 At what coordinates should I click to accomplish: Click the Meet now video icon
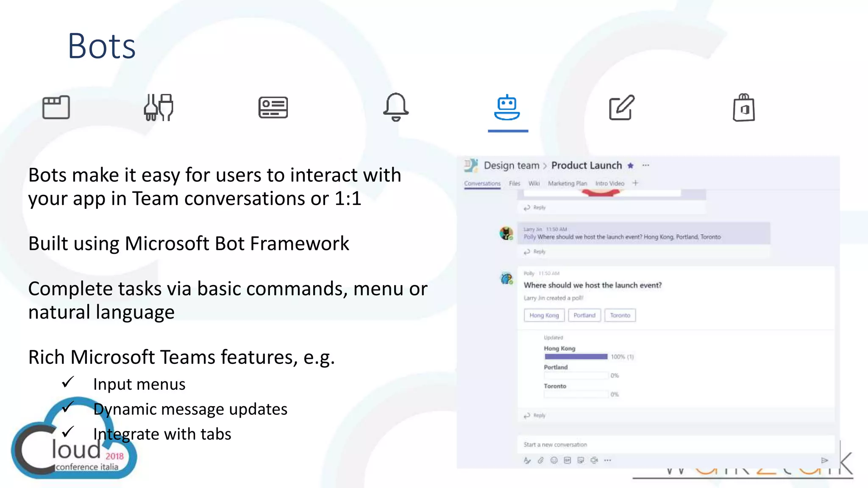tap(594, 460)
